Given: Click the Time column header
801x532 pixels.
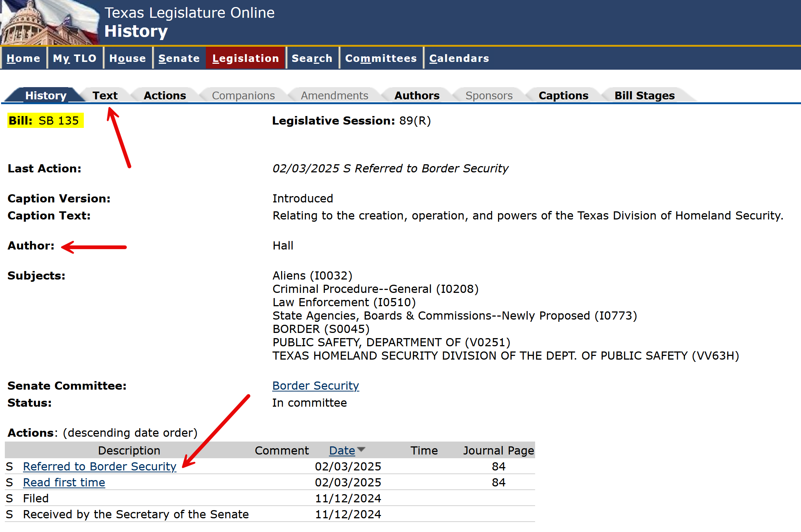Looking at the screenshot, I should [x=424, y=450].
